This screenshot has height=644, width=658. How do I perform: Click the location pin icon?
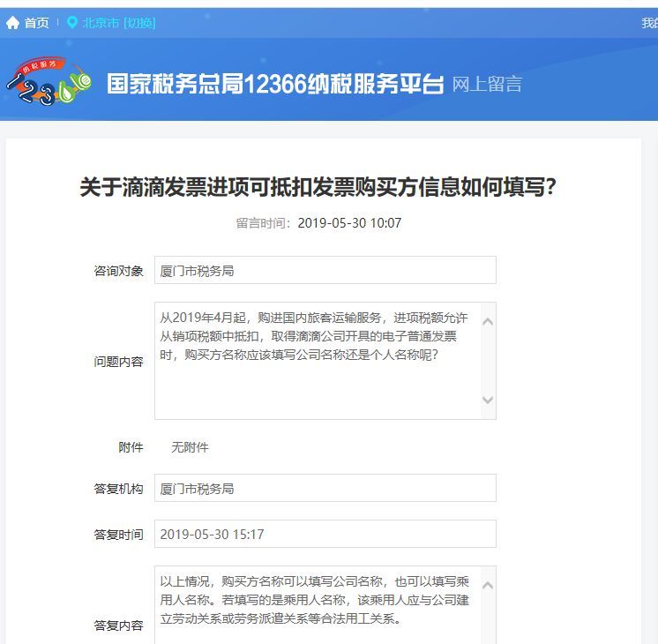tap(72, 22)
